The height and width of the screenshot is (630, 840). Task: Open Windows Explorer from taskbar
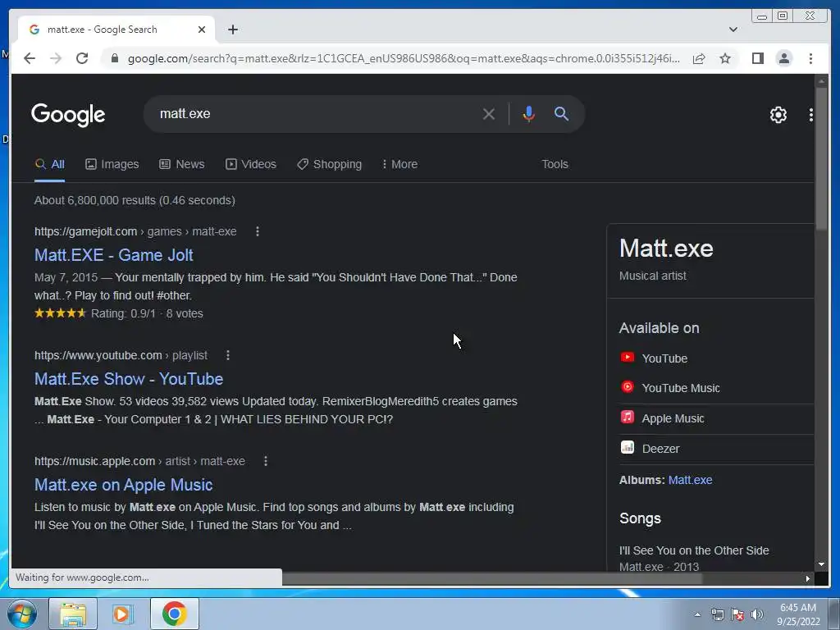[73, 614]
